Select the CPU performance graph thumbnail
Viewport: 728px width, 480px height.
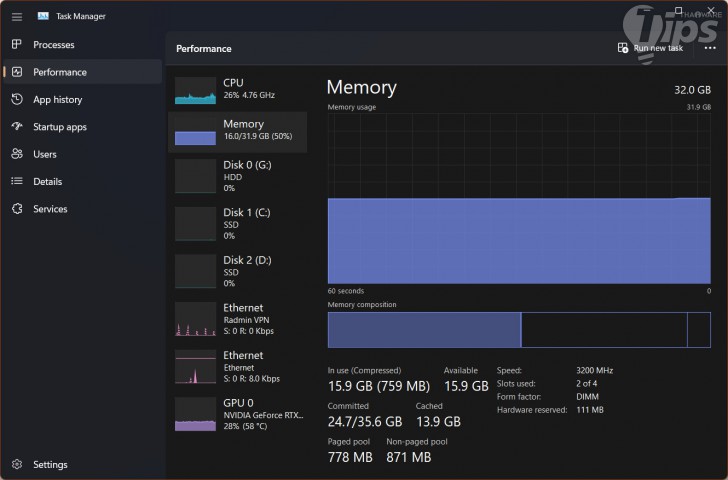(195, 91)
